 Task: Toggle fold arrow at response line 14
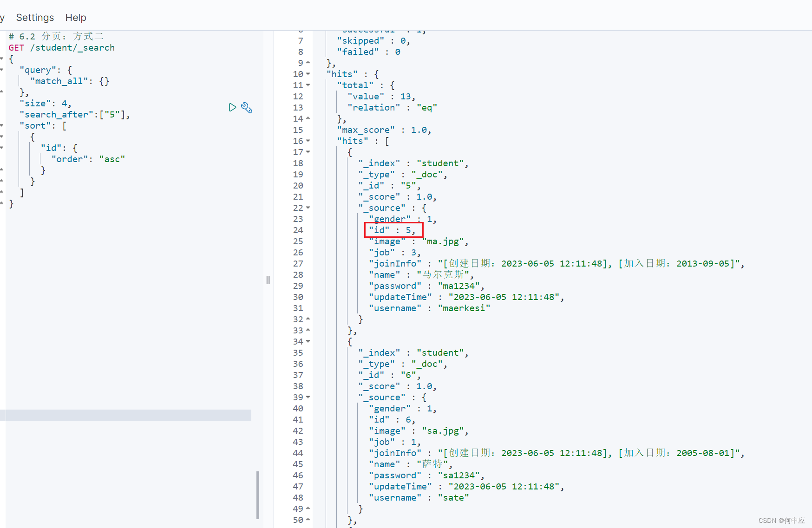click(x=308, y=118)
